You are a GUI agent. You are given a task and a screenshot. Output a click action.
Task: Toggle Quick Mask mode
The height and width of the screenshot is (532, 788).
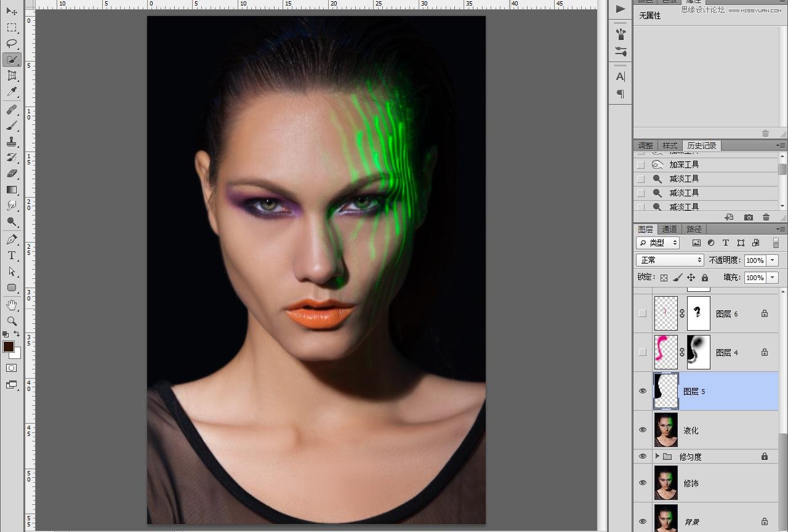pyautogui.click(x=12, y=368)
